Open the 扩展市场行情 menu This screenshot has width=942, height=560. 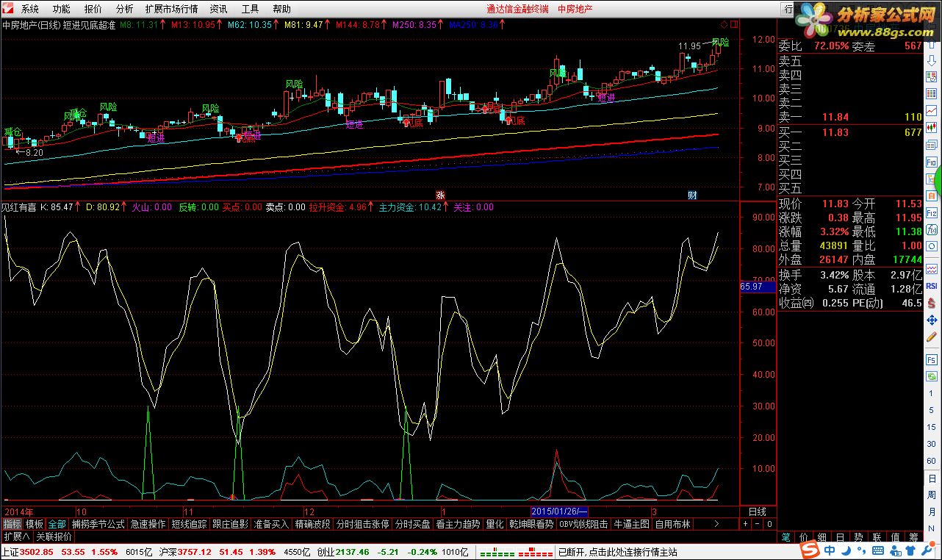171,10
